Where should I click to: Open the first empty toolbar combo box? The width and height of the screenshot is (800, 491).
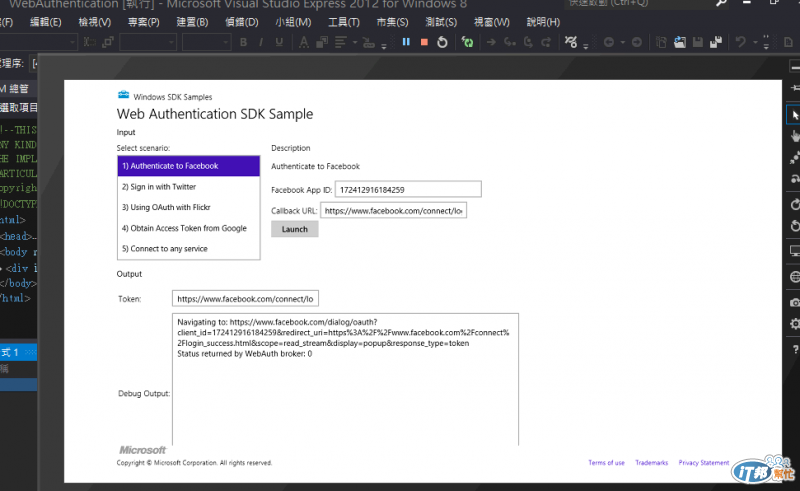tap(38, 42)
